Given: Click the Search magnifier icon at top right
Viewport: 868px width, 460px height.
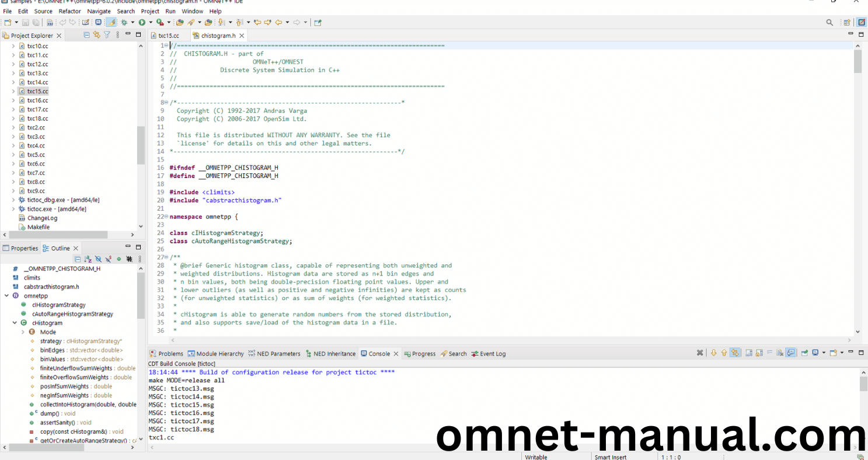Looking at the screenshot, I should 829,22.
